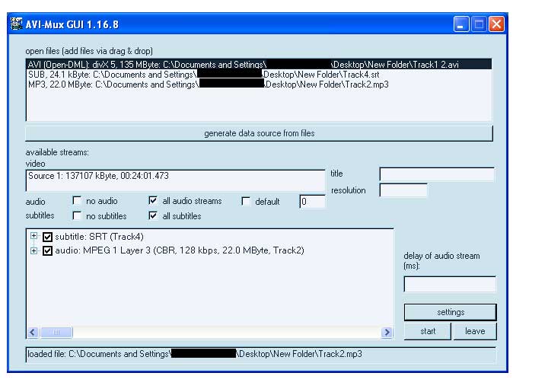Click generate data source from files button
Viewport: 548px width, 392px height.
click(259, 133)
